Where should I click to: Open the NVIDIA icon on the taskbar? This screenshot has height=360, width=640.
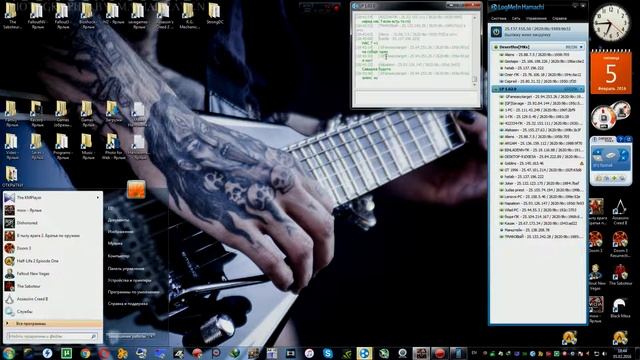click(x=346, y=353)
